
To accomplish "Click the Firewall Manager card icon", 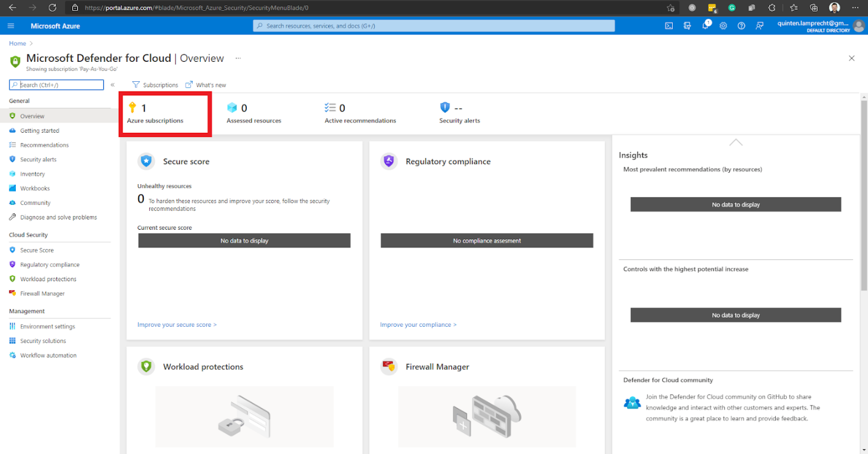I will (x=389, y=366).
